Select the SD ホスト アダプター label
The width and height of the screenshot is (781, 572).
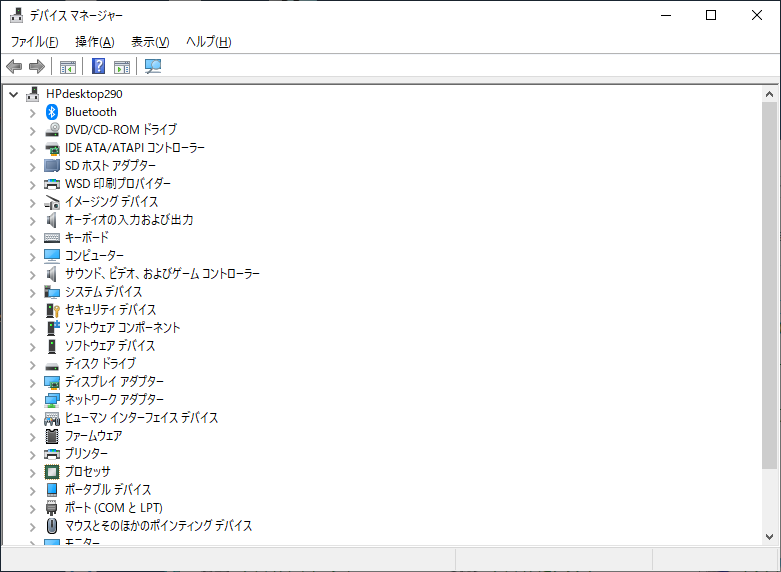pyautogui.click(x=111, y=166)
